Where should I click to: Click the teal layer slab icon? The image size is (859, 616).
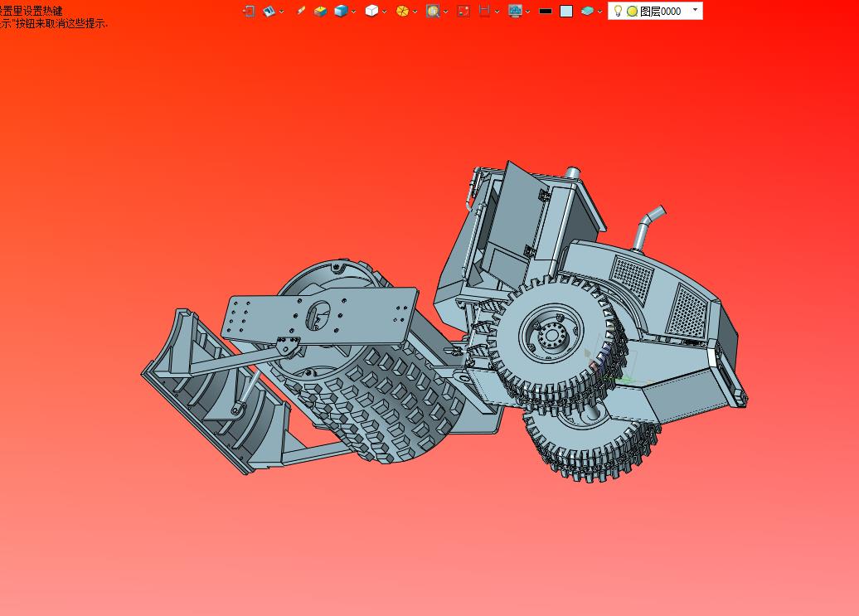(587, 11)
